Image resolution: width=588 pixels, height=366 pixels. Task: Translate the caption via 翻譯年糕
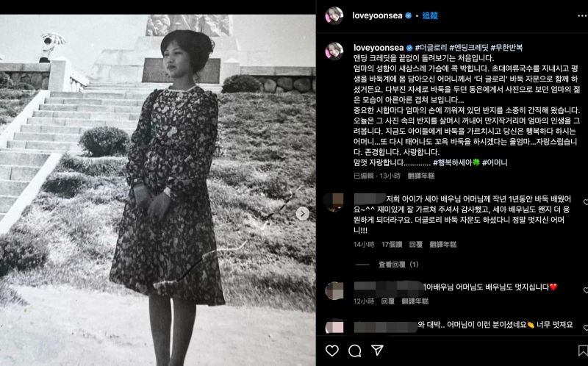(421, 176)
